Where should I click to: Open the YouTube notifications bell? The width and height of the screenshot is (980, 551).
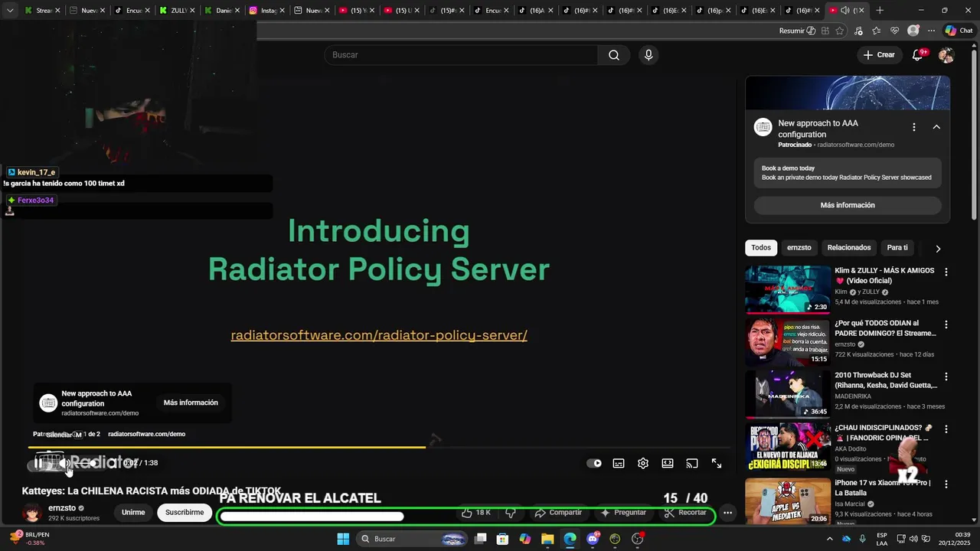click(918, 55)
